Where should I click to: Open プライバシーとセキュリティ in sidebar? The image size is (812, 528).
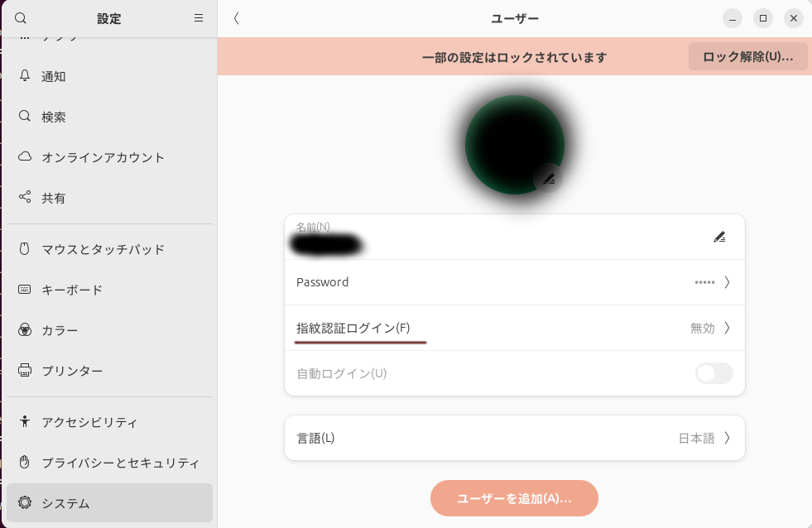[x=120, y=463]
